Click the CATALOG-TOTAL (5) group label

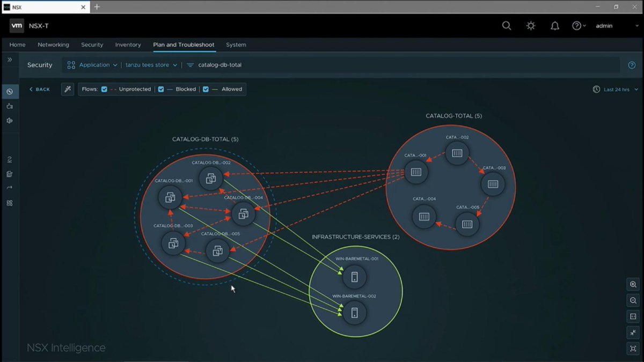(454, 116)
